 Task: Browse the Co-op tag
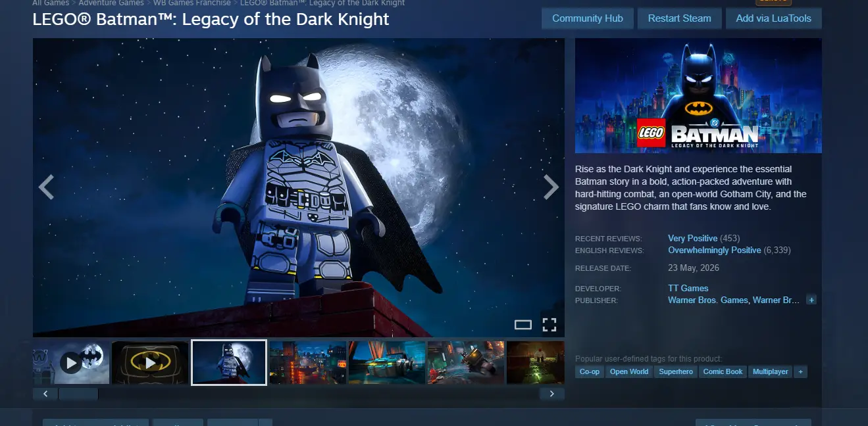[x=590, y=371]
